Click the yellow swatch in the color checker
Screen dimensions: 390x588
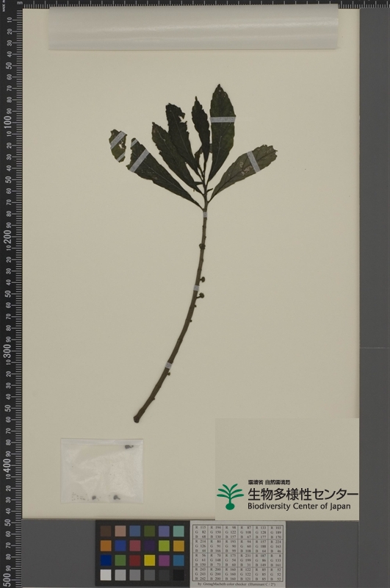(x=150, y=560)
